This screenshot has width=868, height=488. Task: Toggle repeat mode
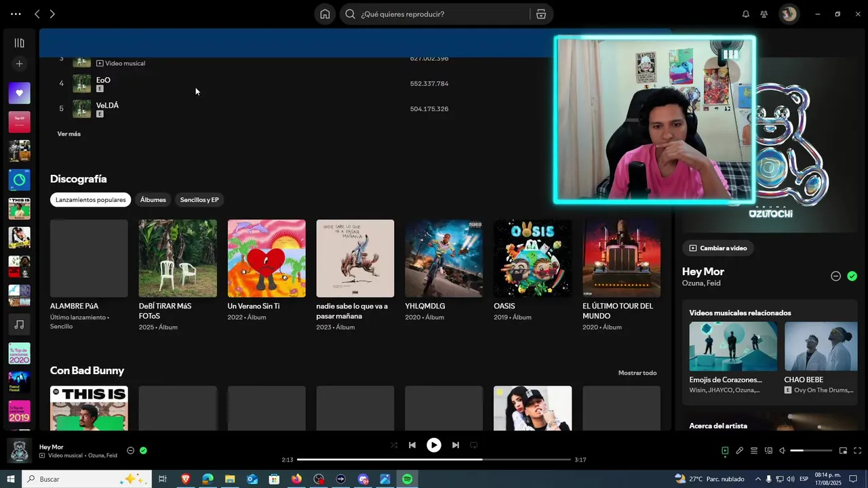tap(474, 445)
